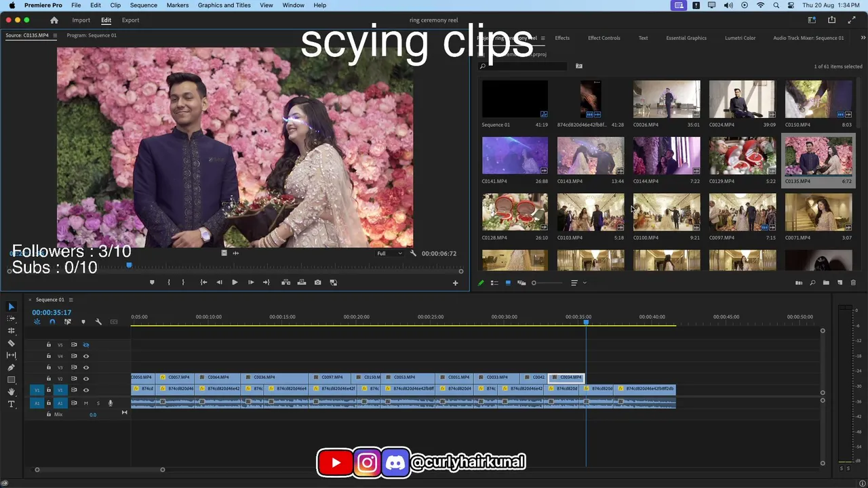Select the Selection tool in the toolbar
This screenshot has width=868, height=488.
11,306
